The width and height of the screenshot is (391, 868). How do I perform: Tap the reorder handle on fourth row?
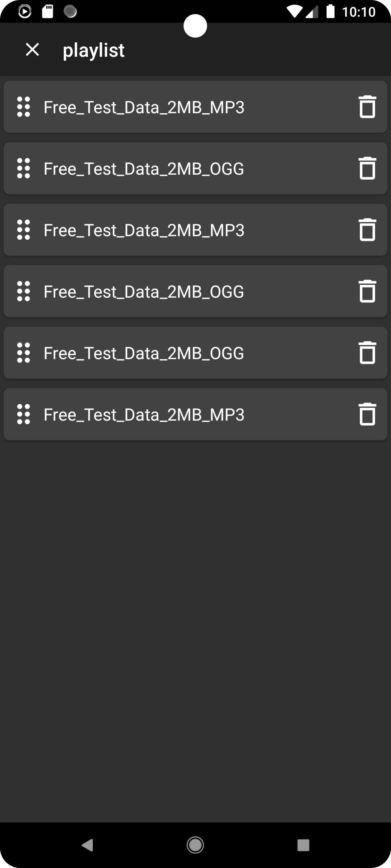click(24, 291)
